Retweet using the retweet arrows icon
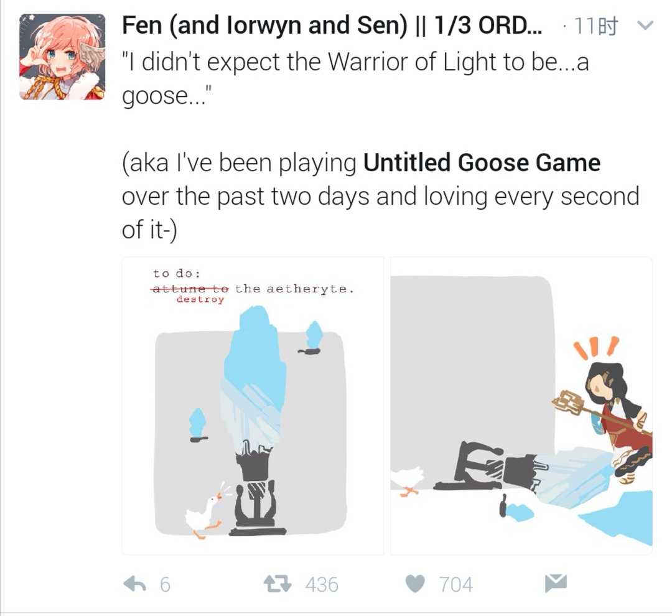 point(278,584)
